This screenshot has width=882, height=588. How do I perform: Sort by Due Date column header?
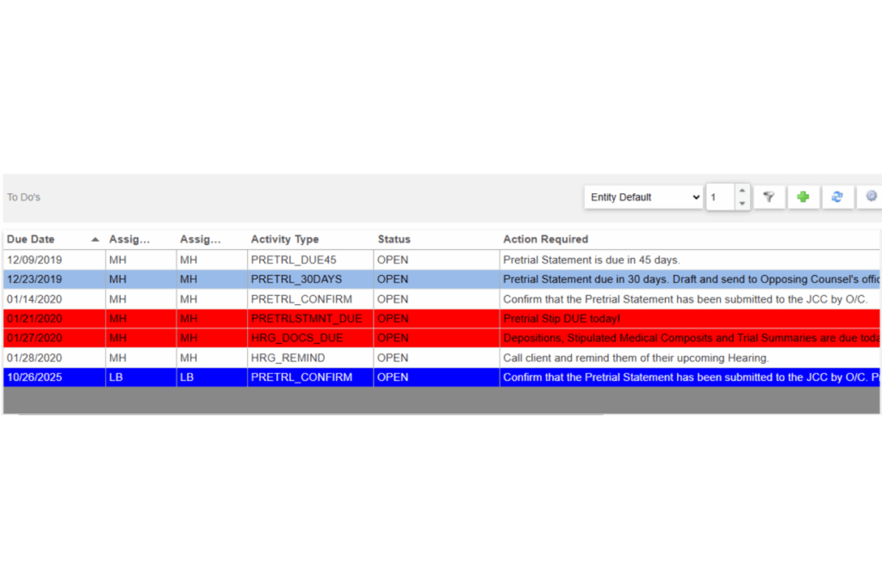[31, 239]
